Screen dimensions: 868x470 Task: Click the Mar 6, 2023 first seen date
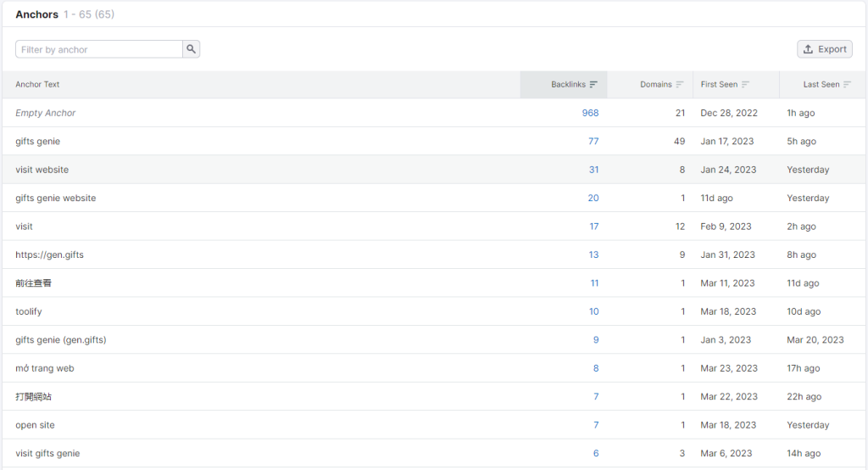tap(726, 453)
